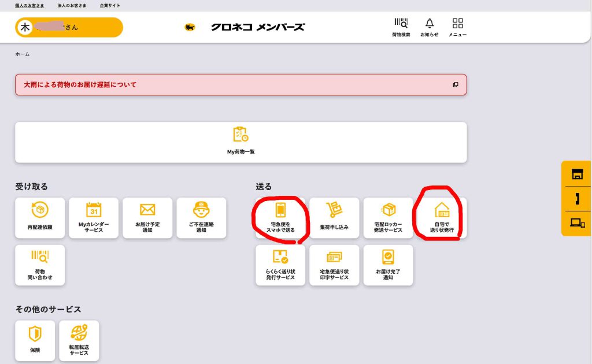Choose 宅急便をスマホで送る tile
Image resolution: width=592 pixels, height=364 pixels.
click(280, 218)
